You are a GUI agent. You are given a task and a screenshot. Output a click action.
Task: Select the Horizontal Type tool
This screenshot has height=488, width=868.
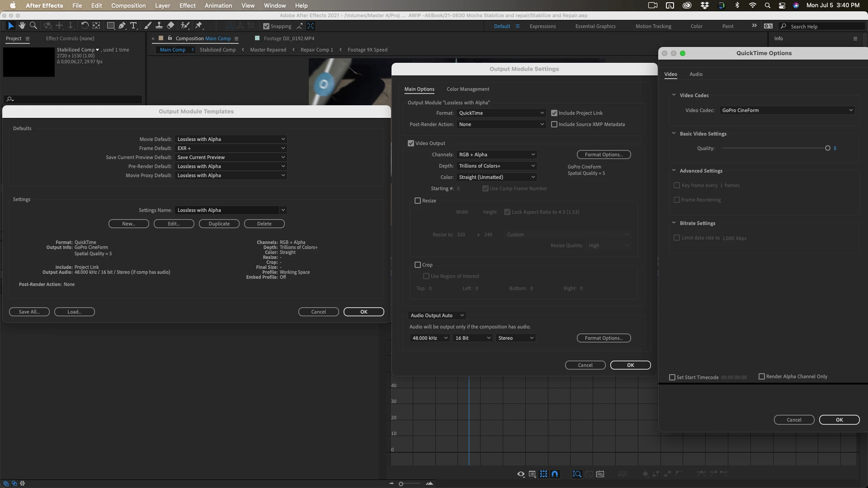(x=133, y=26)
